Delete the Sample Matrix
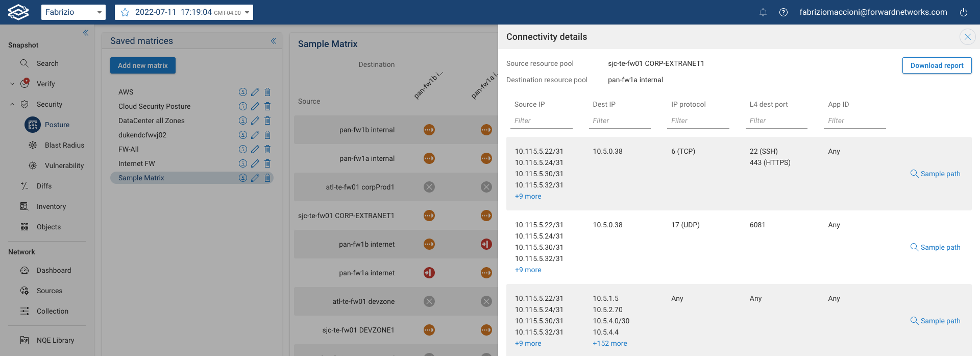The height and width of the screenshot is (356, 980). click(267, 178)
